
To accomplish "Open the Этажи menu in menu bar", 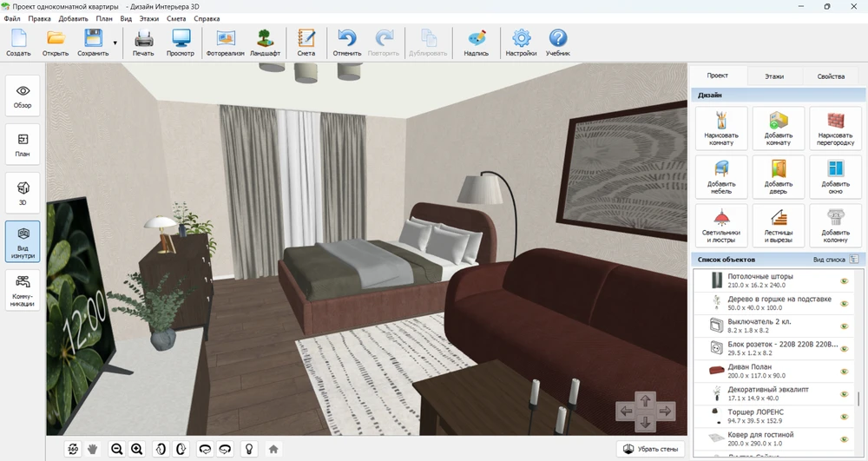I will 150,18.
